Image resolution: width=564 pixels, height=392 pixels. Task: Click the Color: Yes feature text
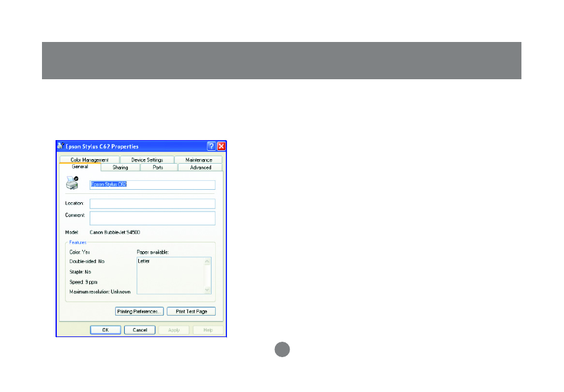(x=79, y=252)
